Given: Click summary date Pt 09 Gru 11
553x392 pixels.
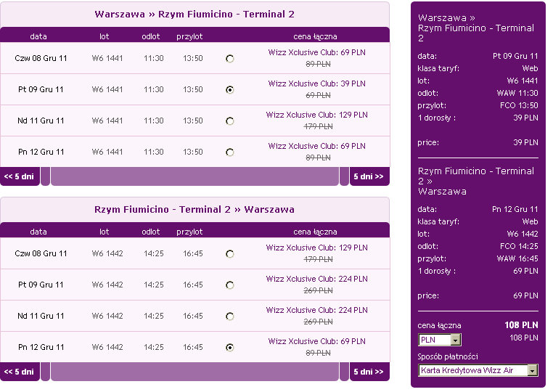Looking at the screenshot, I should (x=515, y=56).
